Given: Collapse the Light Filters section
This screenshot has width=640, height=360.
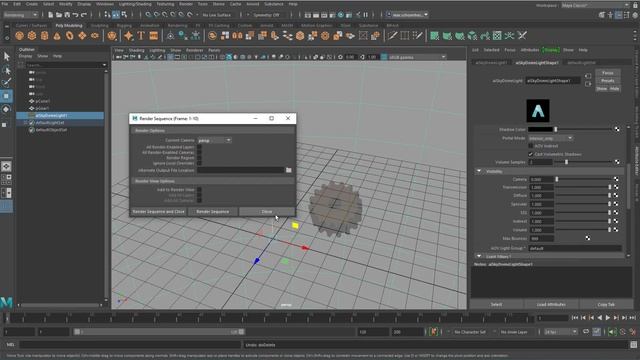Looking at the screenshot, I should [x=479, y=256].
